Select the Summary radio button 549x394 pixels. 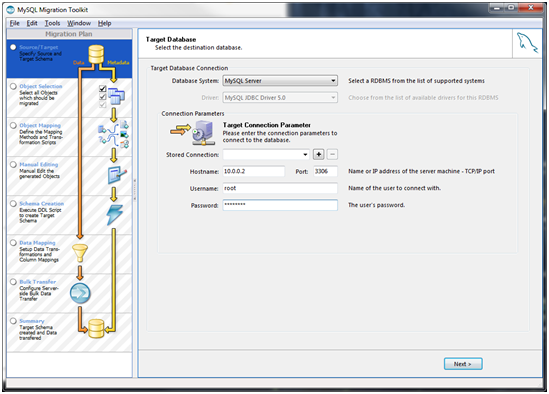(13, 321)
